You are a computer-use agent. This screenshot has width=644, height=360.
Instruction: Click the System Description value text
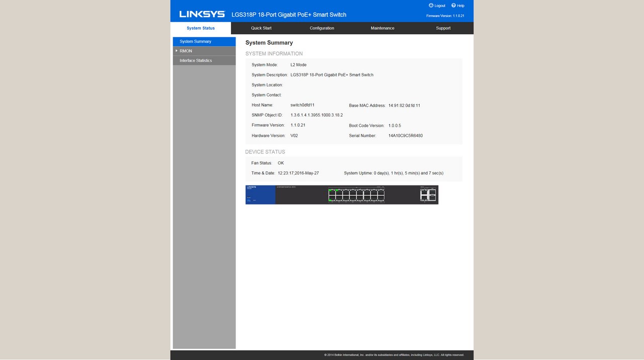tap(332, 75)
